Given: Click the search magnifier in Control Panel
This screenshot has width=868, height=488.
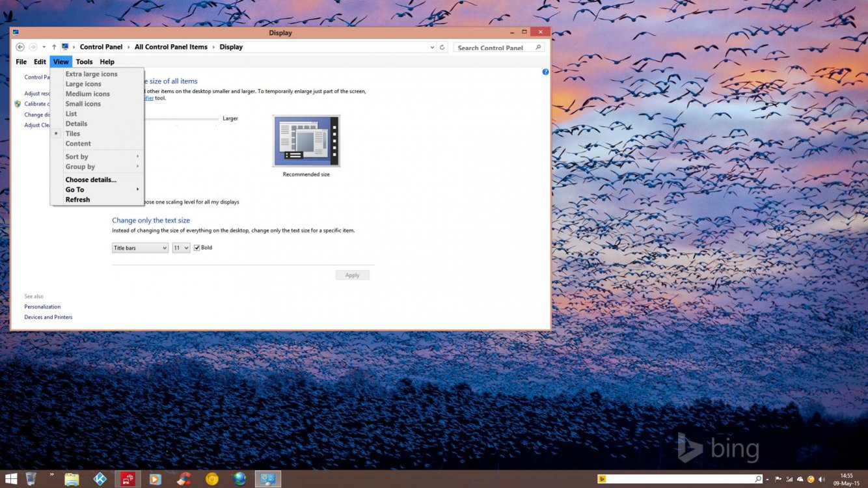Looking at the screenshot, I should tap(538, 47).
